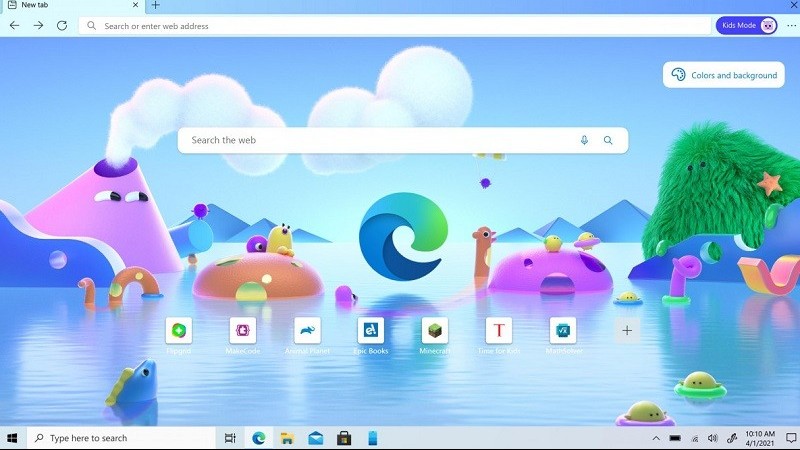The height and width of the screenshot is (450, 800).
Task: Open network settings from the tray icon
Action: [694, 439]
